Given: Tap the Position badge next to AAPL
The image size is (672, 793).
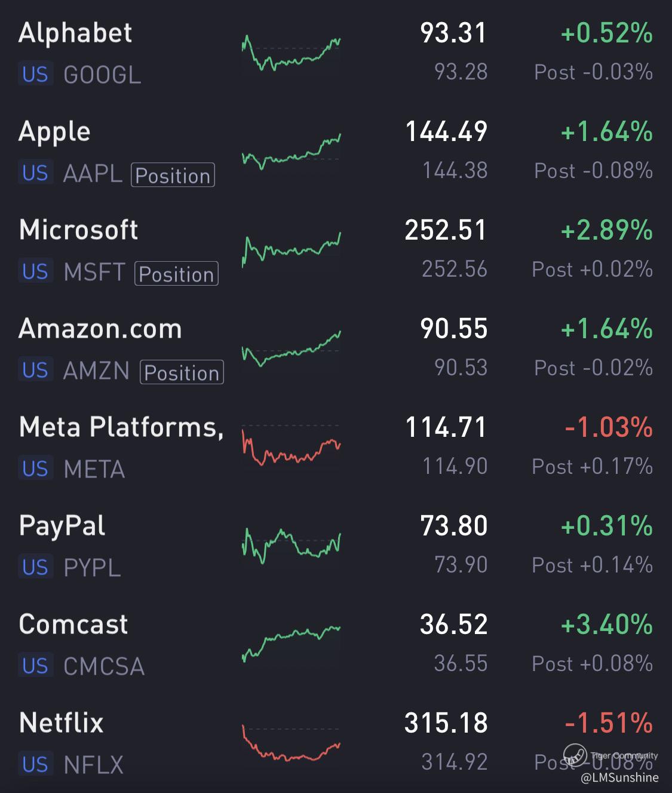Looking at the screenshot, I should point(173,175).
